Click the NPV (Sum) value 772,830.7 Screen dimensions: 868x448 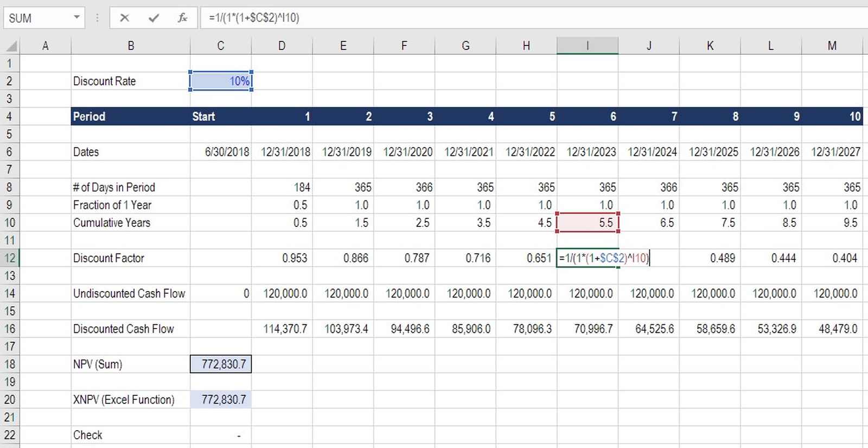(x=221, y=364)
